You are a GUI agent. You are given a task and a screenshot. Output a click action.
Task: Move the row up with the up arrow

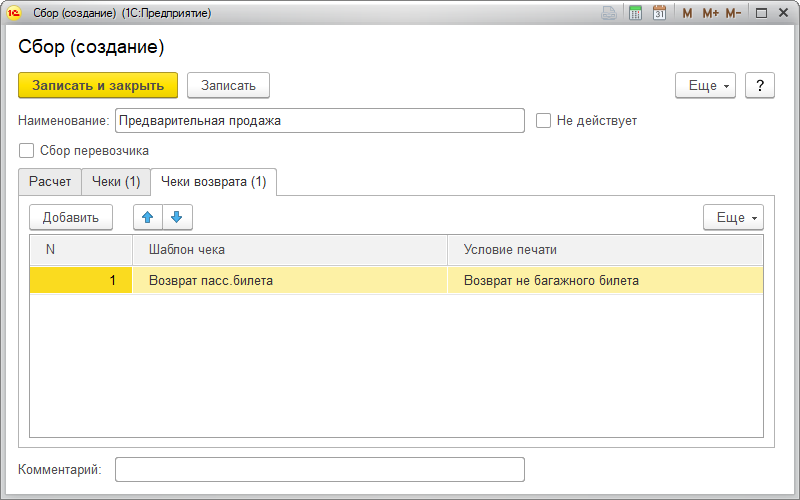click(148, 217)
